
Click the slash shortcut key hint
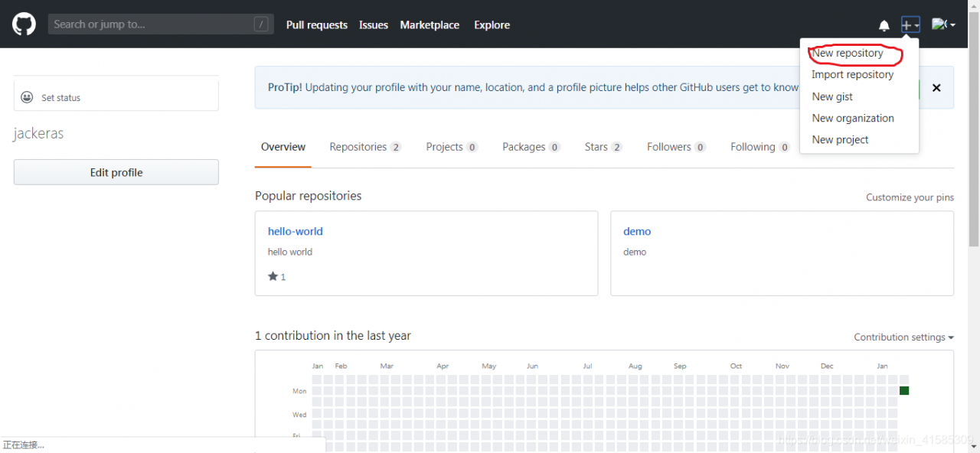coord(261,24)
